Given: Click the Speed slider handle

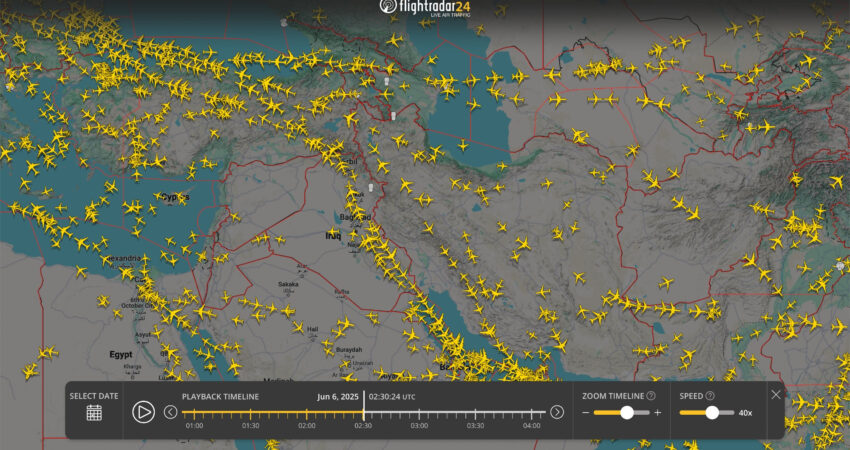Looking at the screenshot, I should pos(712,412).
